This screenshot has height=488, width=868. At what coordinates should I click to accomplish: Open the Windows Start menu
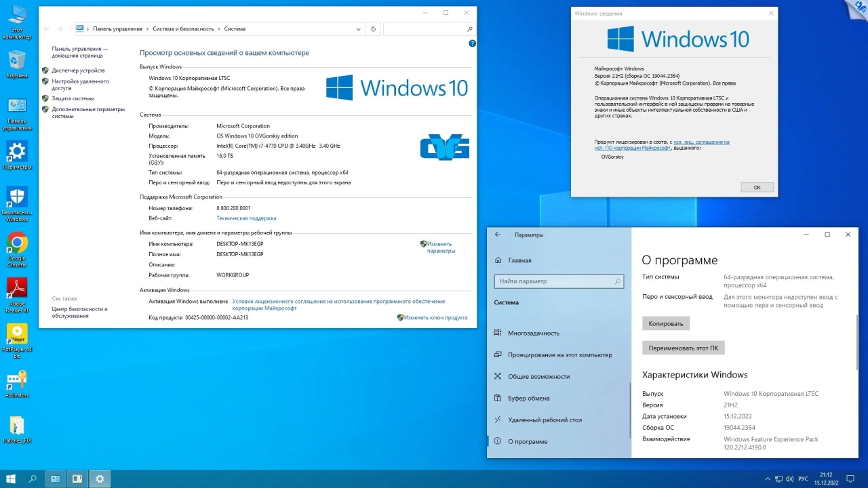[x=11, y=479]
